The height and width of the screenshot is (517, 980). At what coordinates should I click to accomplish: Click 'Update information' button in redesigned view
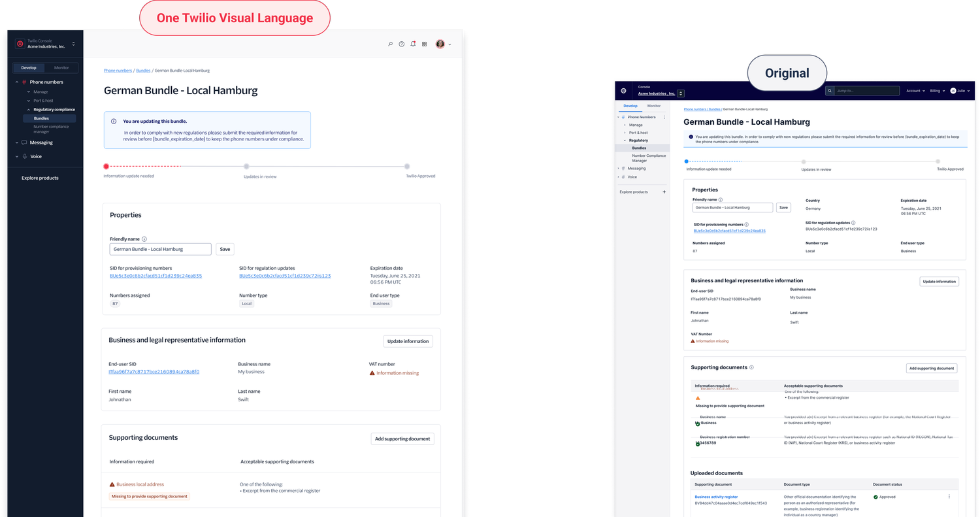tap(408, 341)
